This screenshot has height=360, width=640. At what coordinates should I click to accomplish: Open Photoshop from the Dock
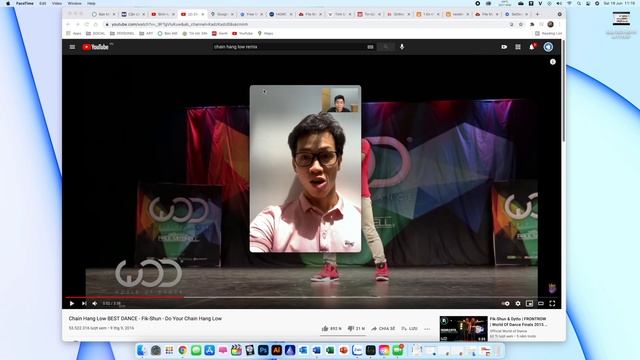tap(263, 350)
